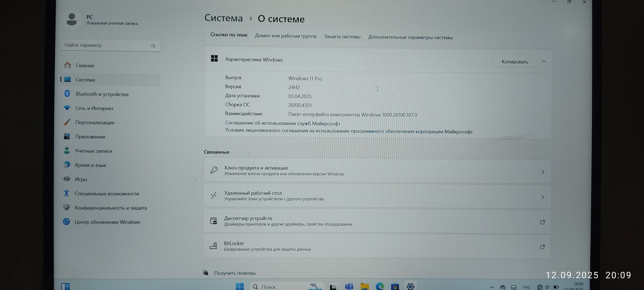644x290 pixels.
Task: Click external-link icon on Диспетчер устройств row
Action: (x=543, y=222)
